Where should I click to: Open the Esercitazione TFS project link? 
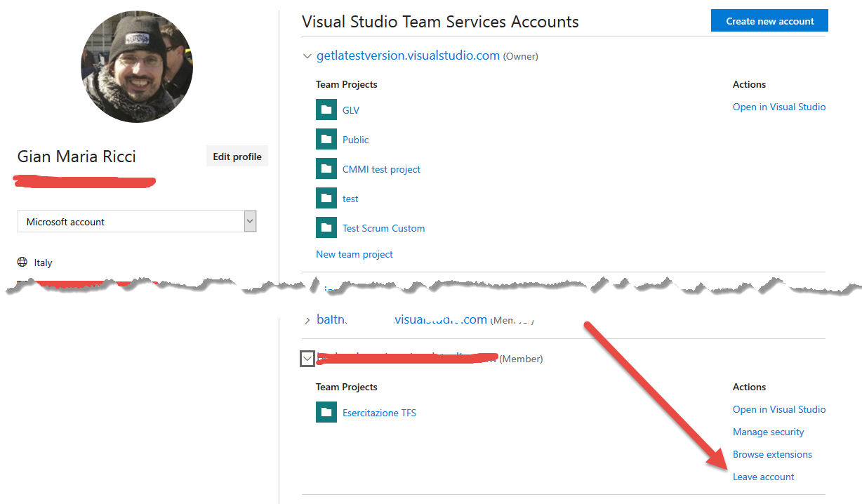tap(379, 413)
